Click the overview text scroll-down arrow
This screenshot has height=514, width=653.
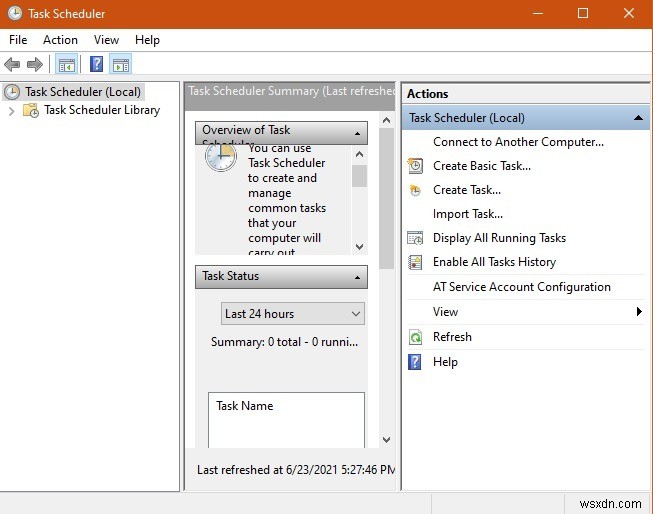point(360,247)
